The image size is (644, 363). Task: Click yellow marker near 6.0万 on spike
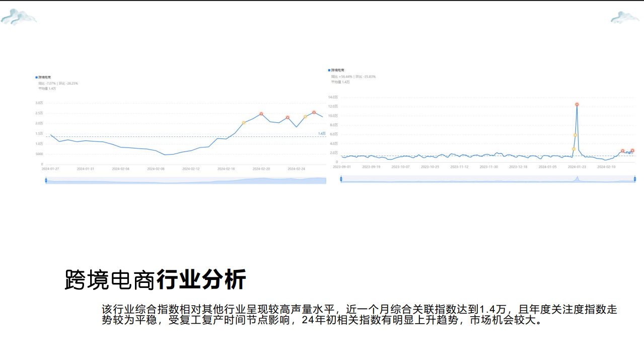[x=575, y=135]
